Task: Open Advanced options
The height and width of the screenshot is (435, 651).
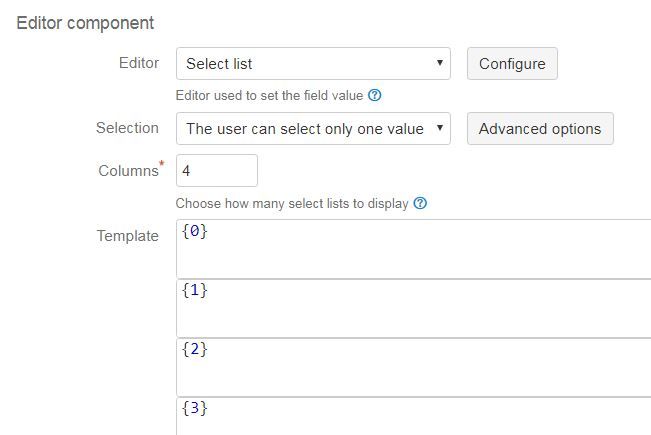Action: 540,129
